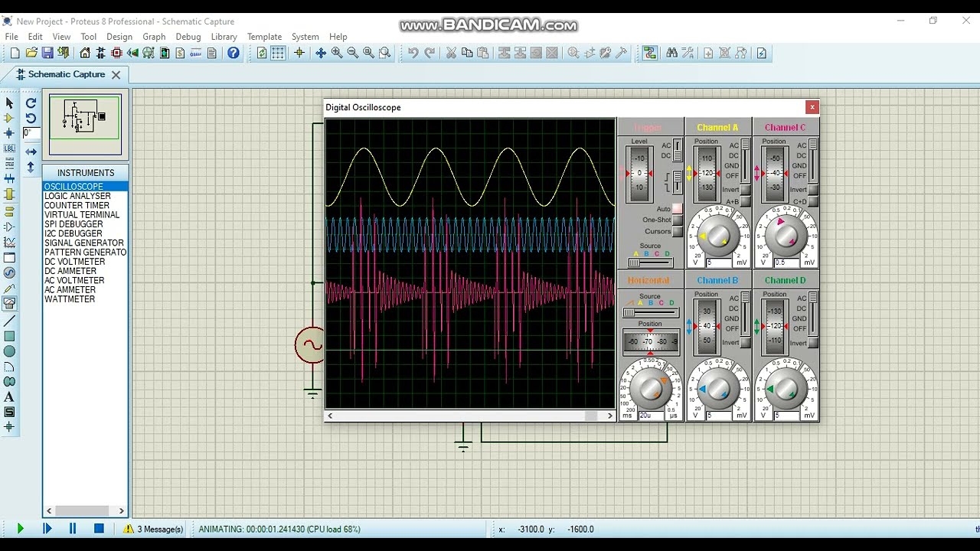Click the Horizontal timebase value field
Viewport: 980px width, 551px height.
(x=651, y=416)
